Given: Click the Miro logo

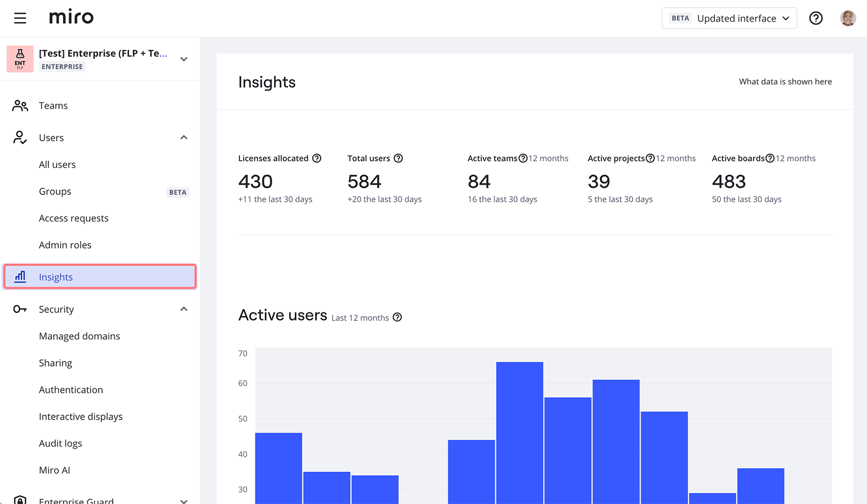Looking at the screenshot, I should click(x=71, y=17).
